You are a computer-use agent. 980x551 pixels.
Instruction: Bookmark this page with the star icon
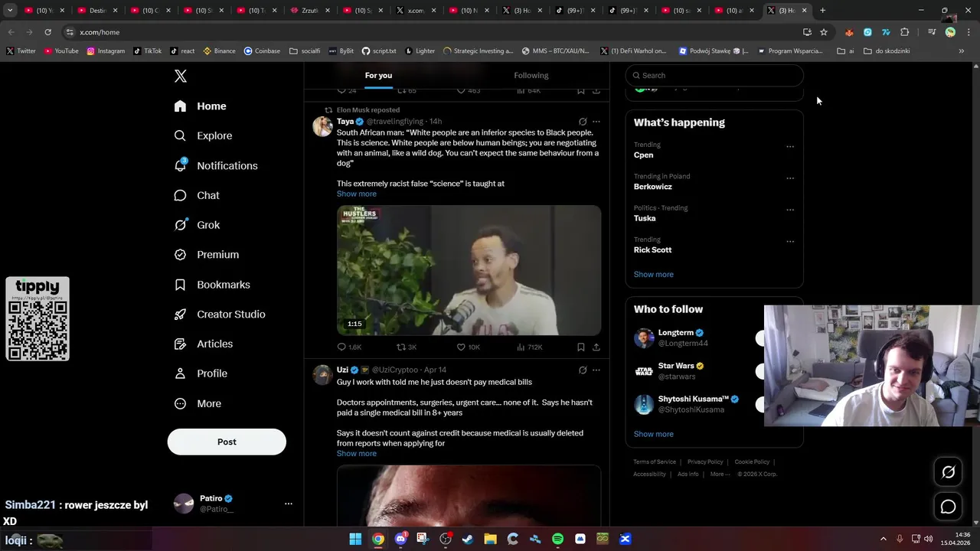[824, 32]
